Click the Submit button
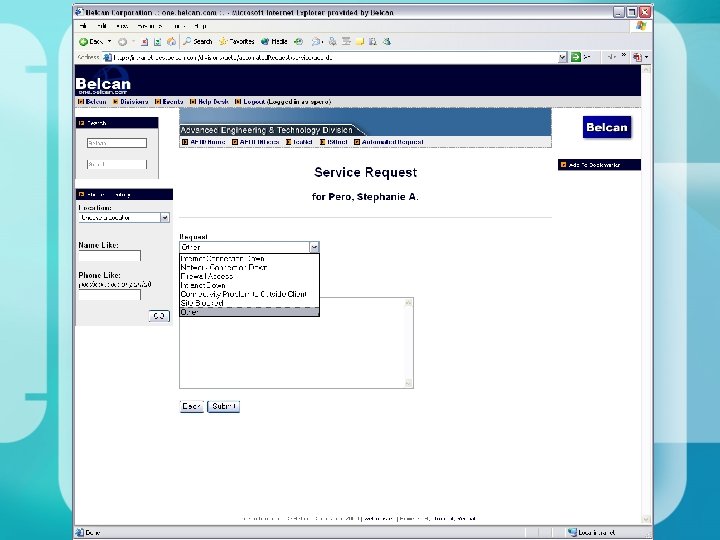720x540 pixels. pos(223,406)
